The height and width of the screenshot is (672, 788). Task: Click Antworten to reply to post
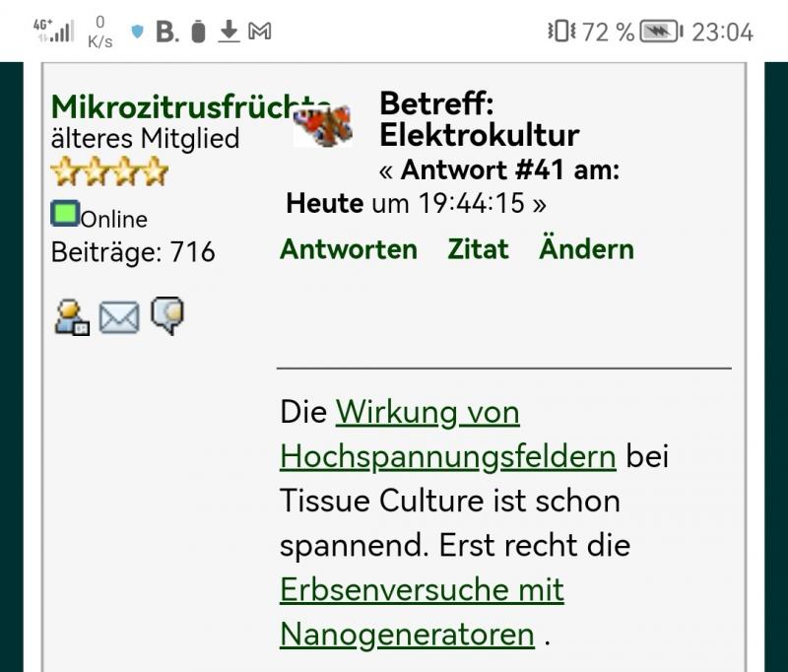pyautogui.click(x=349, y=249)
